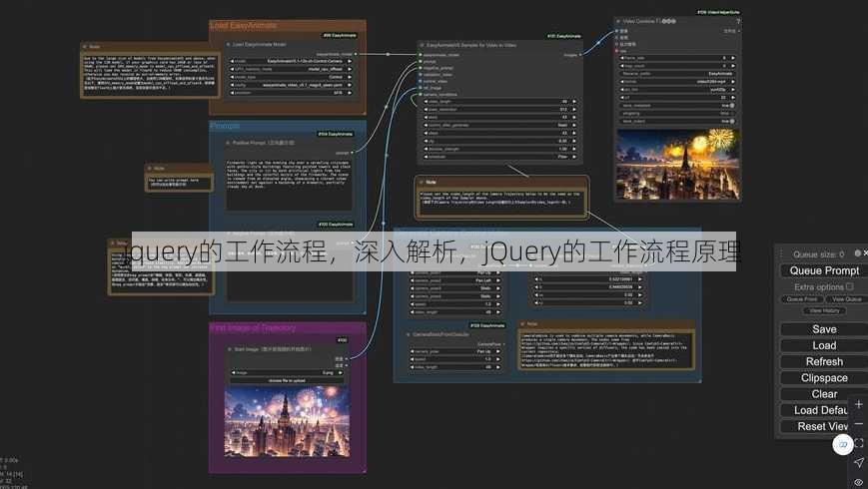The height and width of the screenshot is (489, 868).
Task: Edit the filename_prefix EasyAnimate field
Action: (677, 73)
